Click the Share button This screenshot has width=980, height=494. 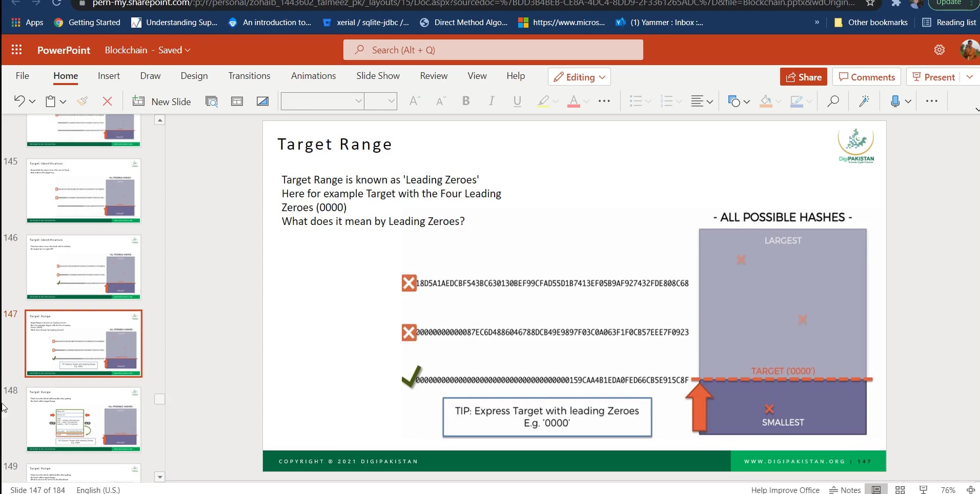click(x=803, y=77)
